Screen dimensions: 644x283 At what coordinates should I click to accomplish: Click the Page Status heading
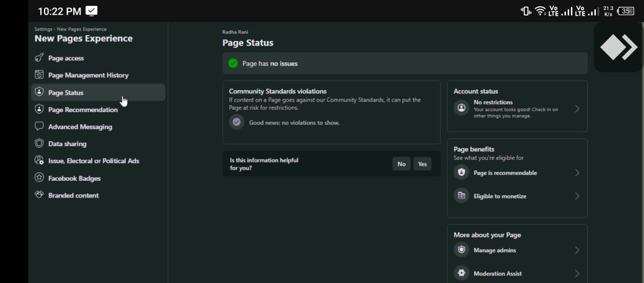pos(248,43)
